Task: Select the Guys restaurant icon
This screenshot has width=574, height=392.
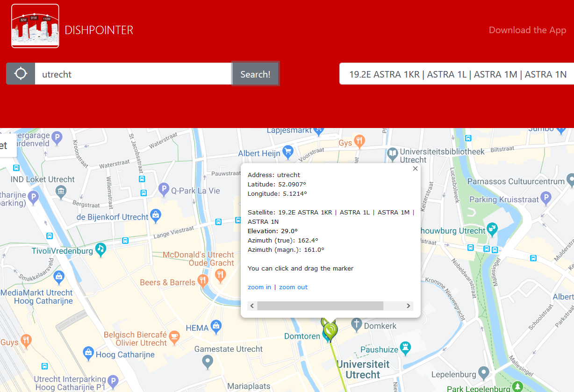Action: click(26, 341)
